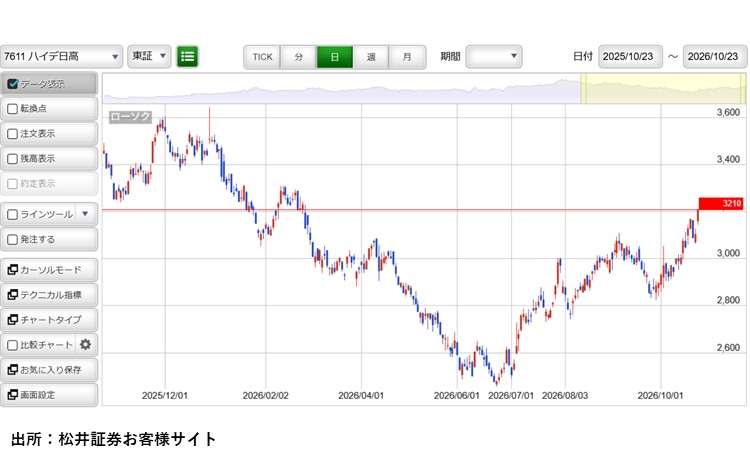Viewport: 750px width, 454px height.
Task: Open the カーソルモード button
Action: [49, 270]
